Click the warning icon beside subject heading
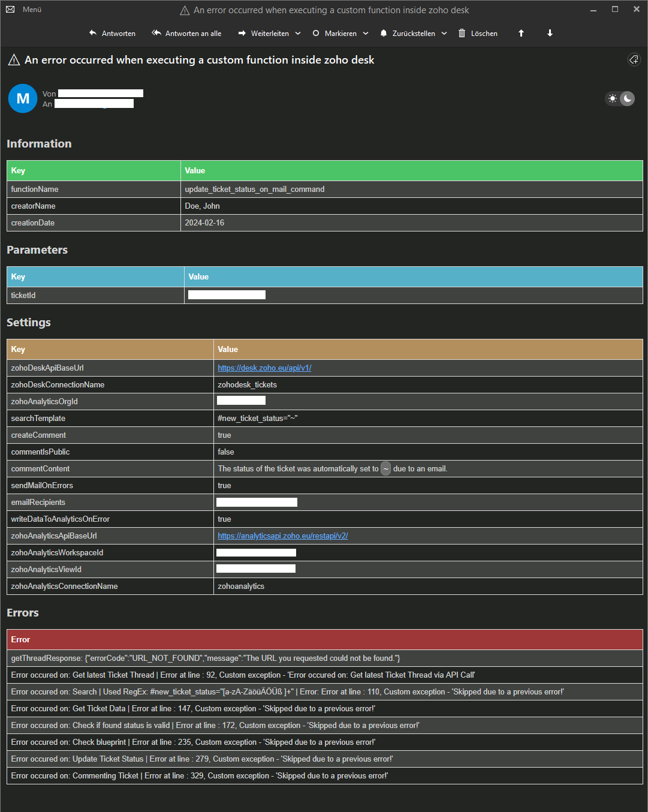648x812 pixels. pos(14,60)
